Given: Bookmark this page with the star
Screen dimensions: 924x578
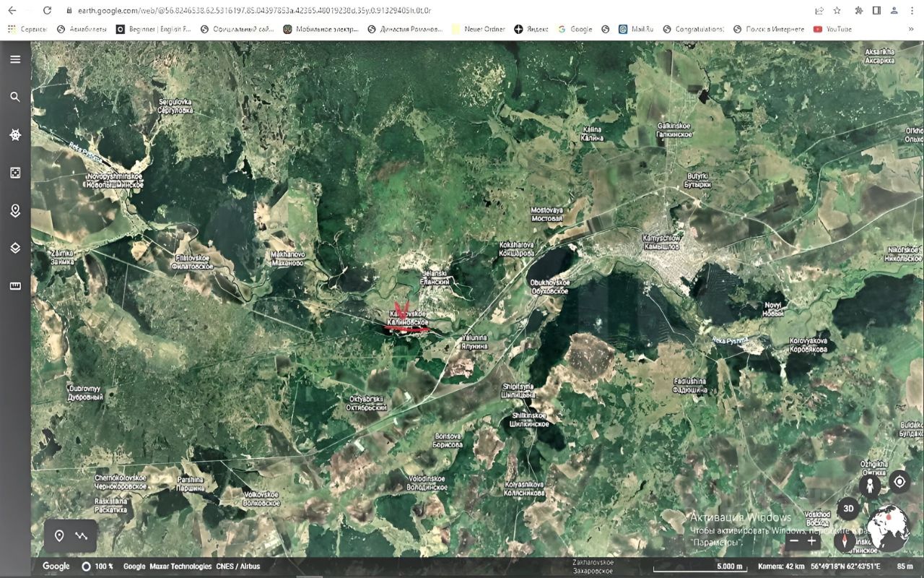Looking at the screenshot, I should (837, 11).
